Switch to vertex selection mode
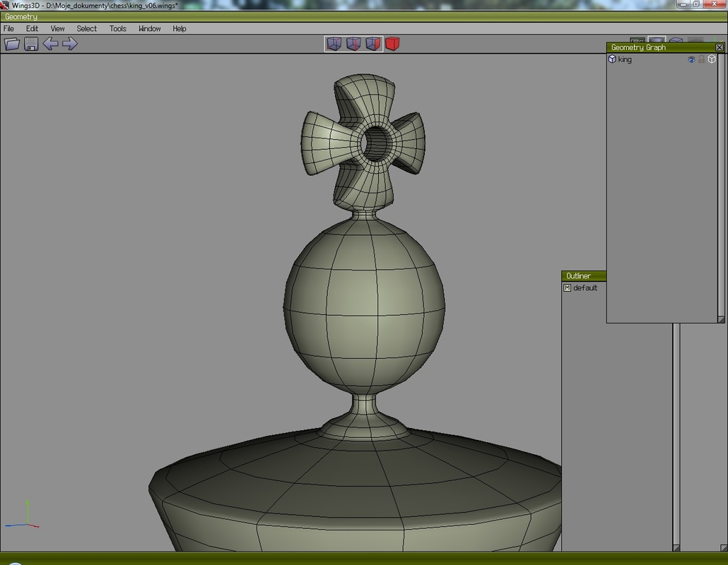728x565 pixels. coord(334,44)
